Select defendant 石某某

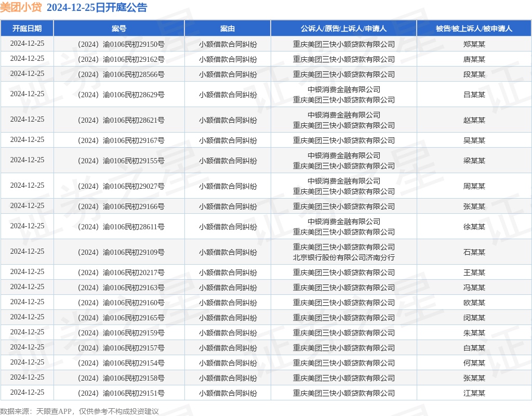point(474,252)
